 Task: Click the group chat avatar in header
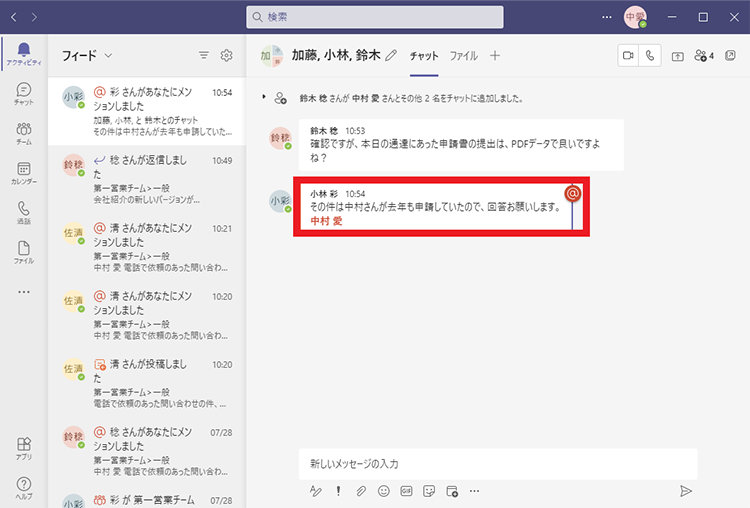click(x=271, y=55)
